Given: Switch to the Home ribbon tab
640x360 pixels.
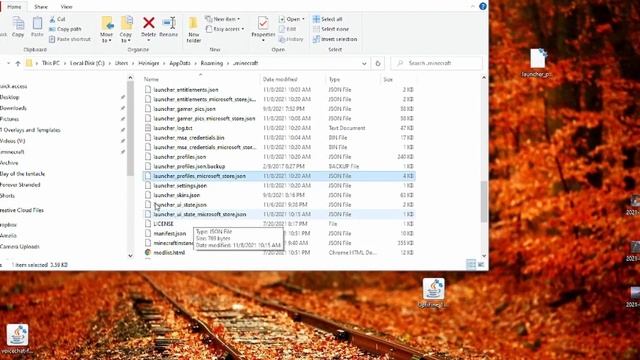Looking at the screenshot, I should 14,7.
